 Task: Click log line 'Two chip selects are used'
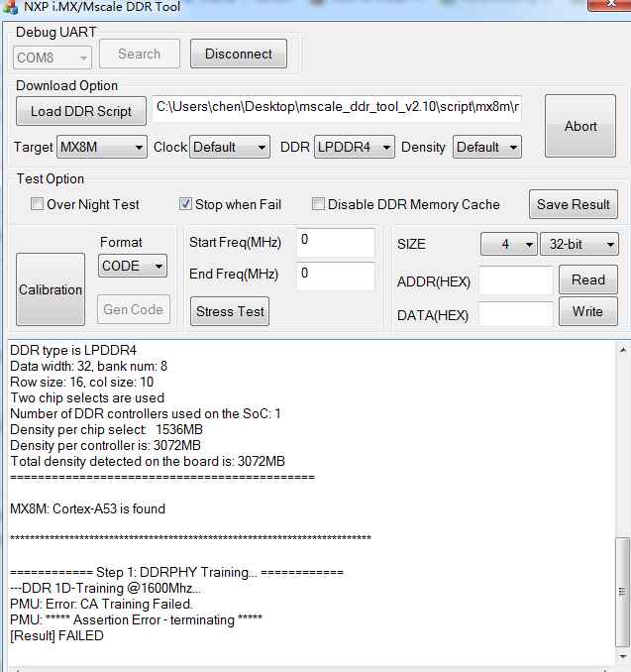[x=87, y=397]
